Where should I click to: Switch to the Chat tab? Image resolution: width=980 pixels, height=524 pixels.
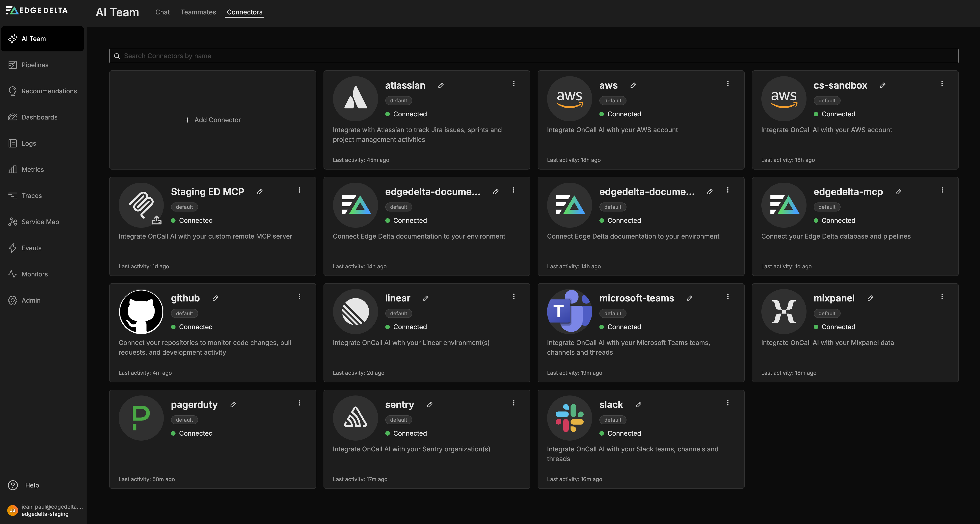pyautogui.click(x=162, y=12)
